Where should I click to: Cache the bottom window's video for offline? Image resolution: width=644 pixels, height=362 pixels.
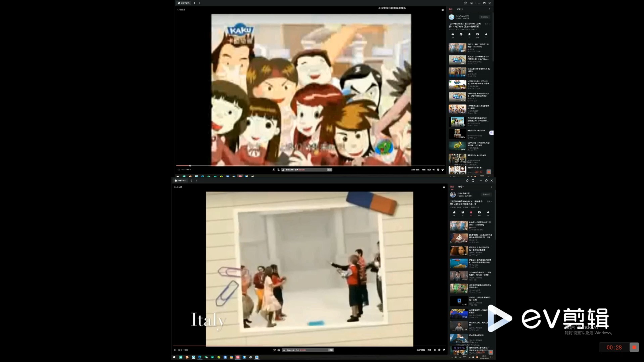(479, 212)
